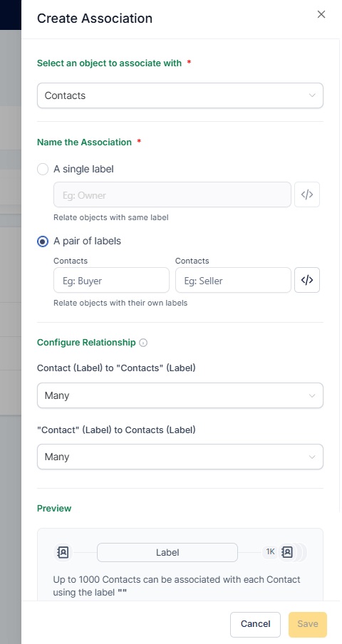
Task: Click the 'Eg: Owner' single label field
Action: coord(172,194)
